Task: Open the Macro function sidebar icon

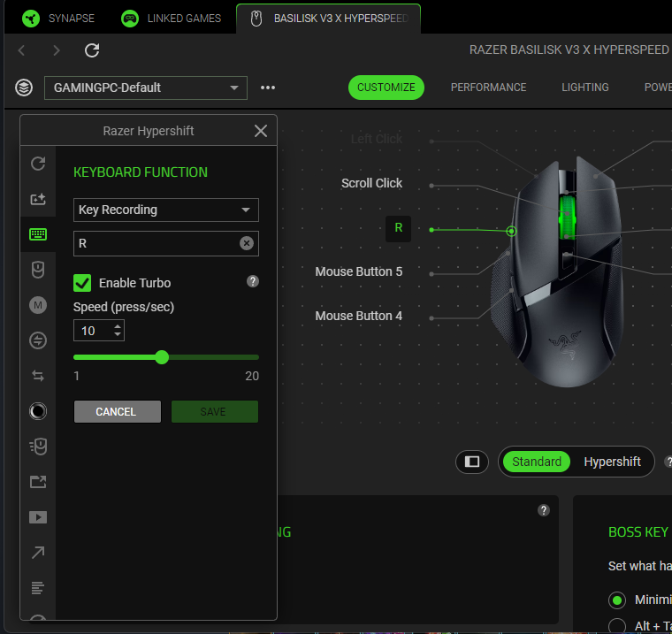Action: click(38, 305)
